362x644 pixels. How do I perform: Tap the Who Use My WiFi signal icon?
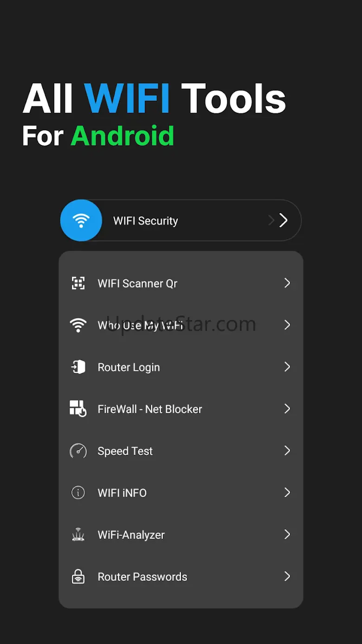coord(78,325)
